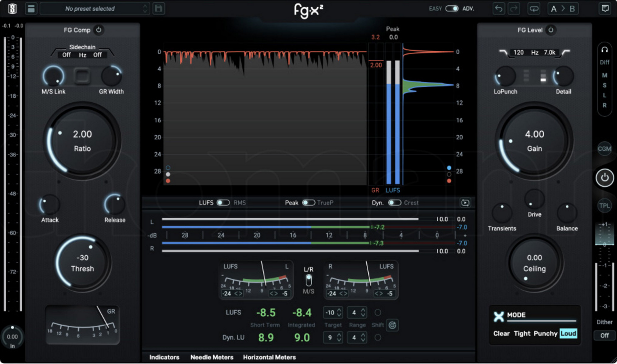The height and width of the screenshot is (364, 617).
Task: Flip the Peak/TrueP toggle to TrueP
Action: coord(309,203)
